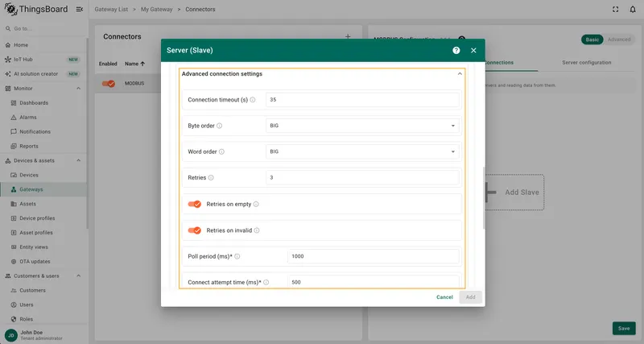Close the Server (Slave) dialog
Viewport: 644px width, 344px height.
pos(473,50)
